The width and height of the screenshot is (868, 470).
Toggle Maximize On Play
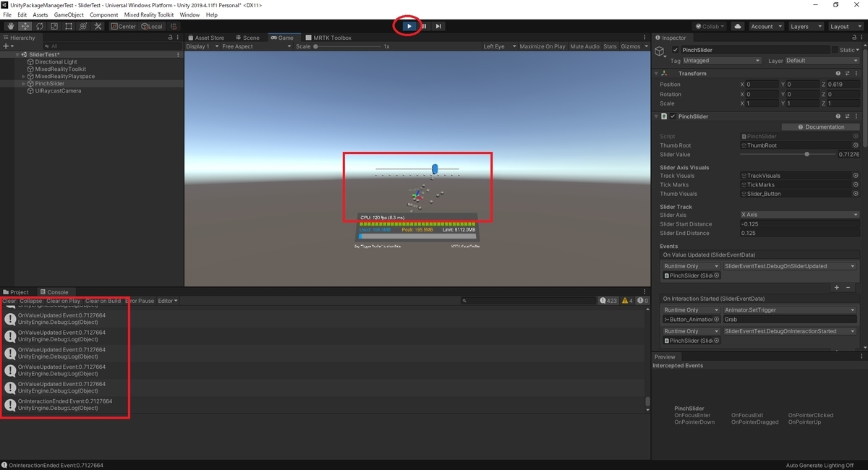(x=542, y=46)
